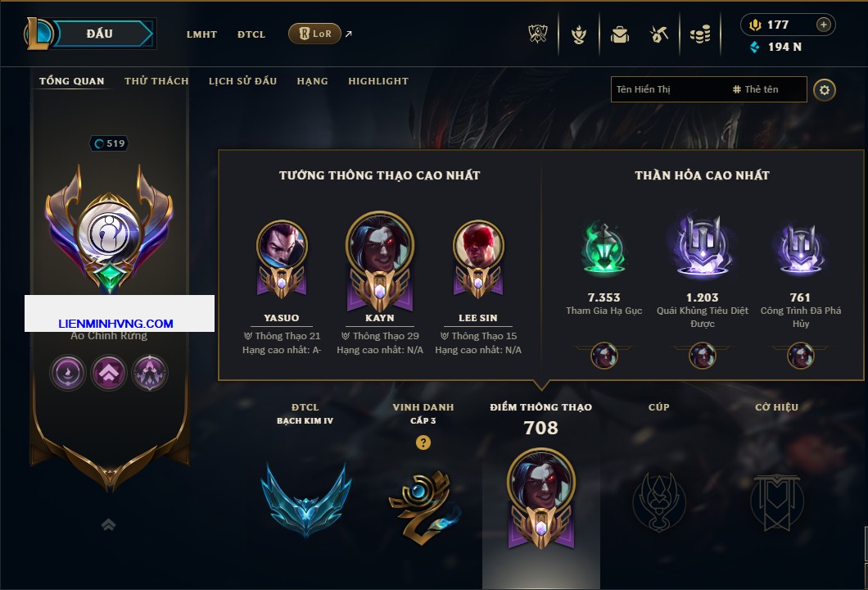Open Legends of Runeterra LoR button
The image size is (868, 590).
point(314,34)
